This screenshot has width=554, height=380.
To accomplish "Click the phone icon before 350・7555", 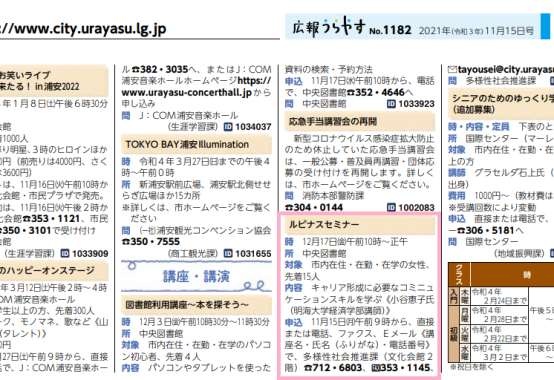I will tap(126, 242).
